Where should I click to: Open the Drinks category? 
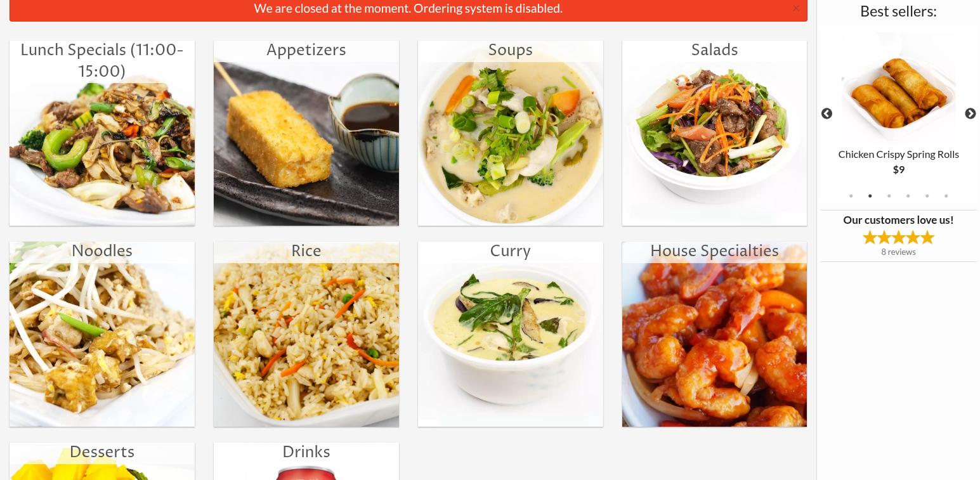(306, 461)
